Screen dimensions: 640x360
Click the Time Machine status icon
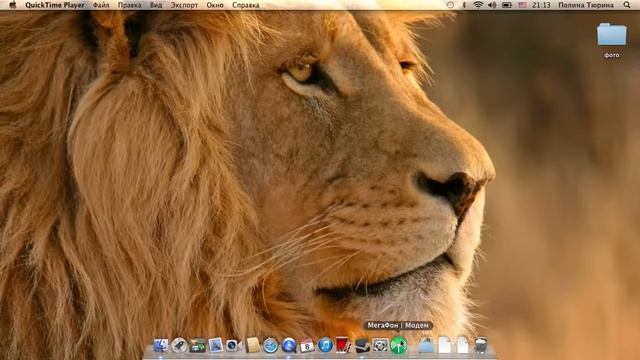pos(450,5)
